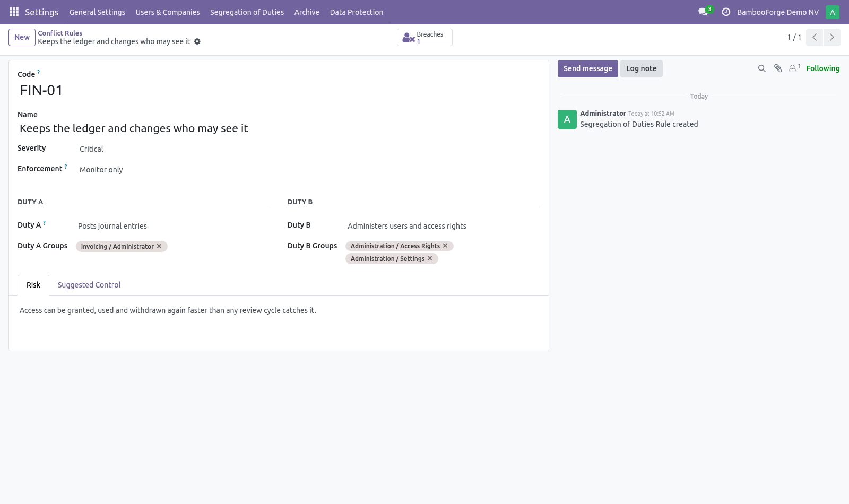Click Settings app title
This screenshot has width=849, height=504.
41,12
